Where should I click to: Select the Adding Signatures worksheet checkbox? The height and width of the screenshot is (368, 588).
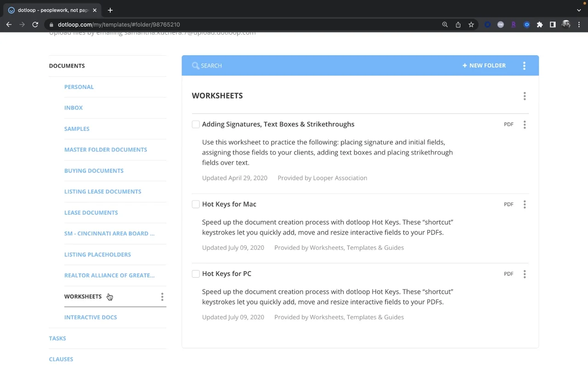(196, 124)
